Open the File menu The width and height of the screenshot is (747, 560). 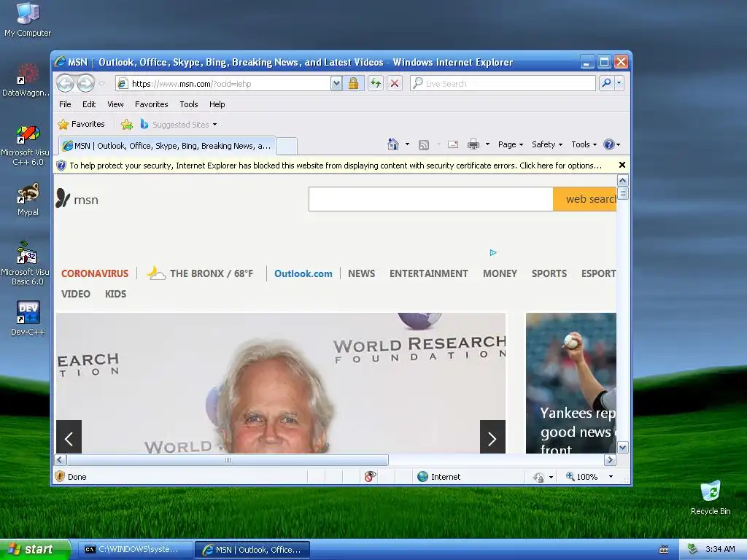click(x=65, y=104)
